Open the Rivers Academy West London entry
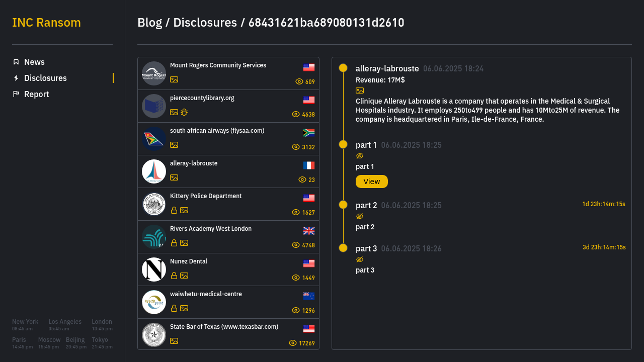The width and height of the screenshot is (644, 362). 228,237
